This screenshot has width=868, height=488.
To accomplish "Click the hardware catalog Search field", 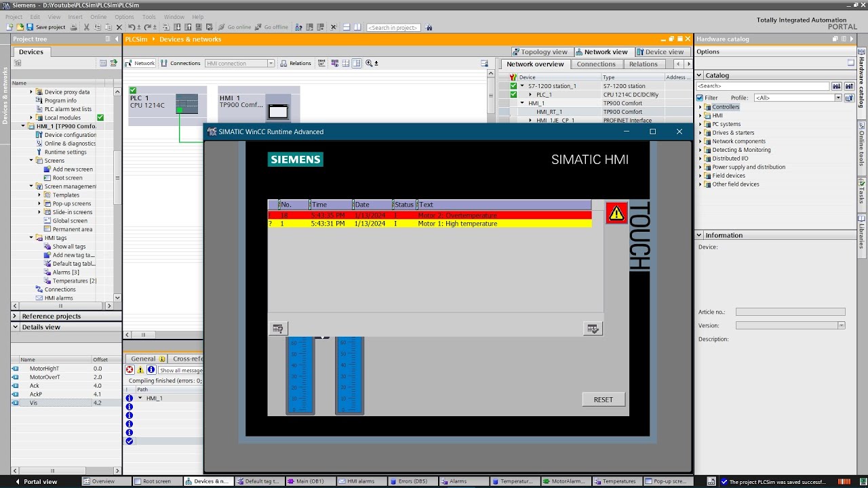I will click(763, 86).
